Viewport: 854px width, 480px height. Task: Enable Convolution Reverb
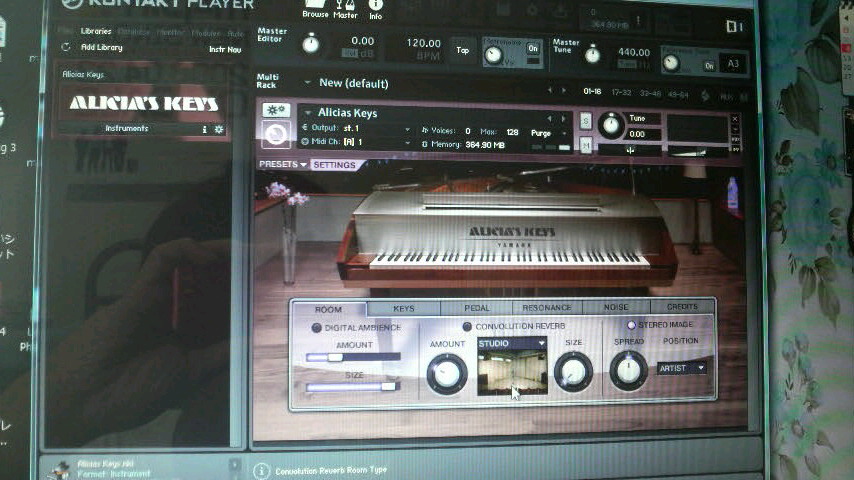coord(467,326)
